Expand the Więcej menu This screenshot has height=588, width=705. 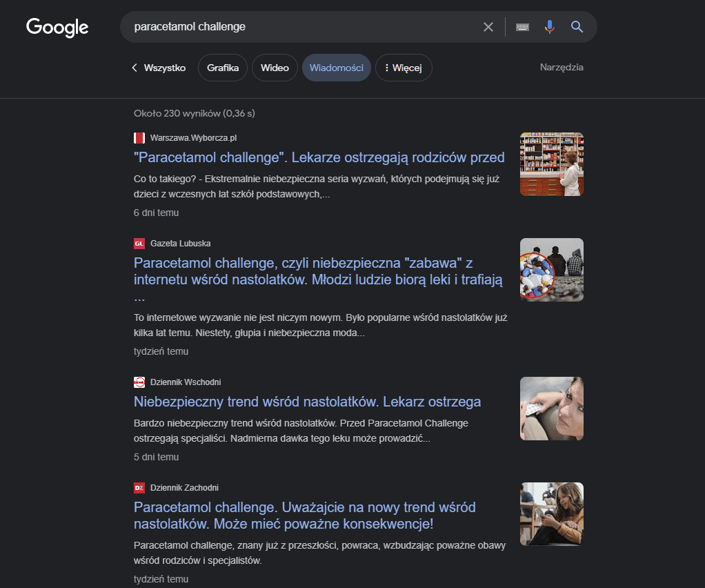tap(404, 68)
